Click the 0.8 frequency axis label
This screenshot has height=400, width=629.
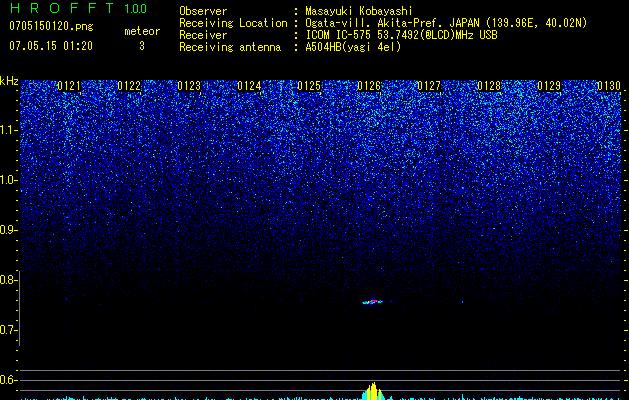(x=8, y=280)
